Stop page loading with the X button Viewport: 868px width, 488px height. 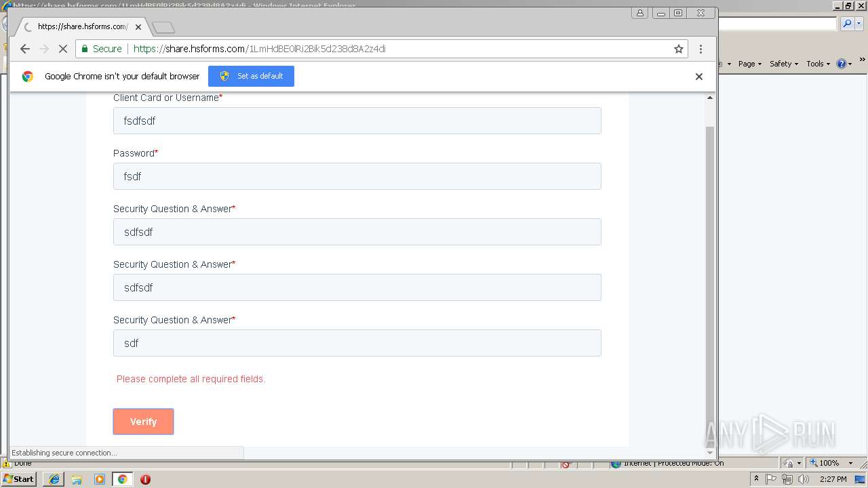coord(62,49)
